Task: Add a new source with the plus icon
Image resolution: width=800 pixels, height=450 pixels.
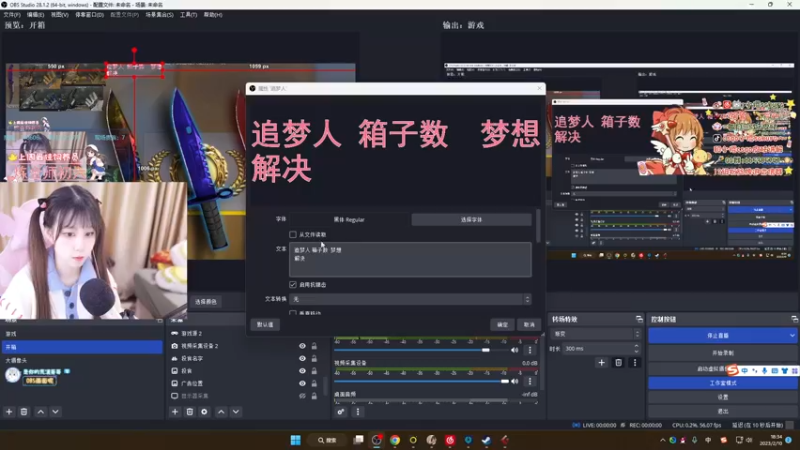Action: (x=175, y=412)
